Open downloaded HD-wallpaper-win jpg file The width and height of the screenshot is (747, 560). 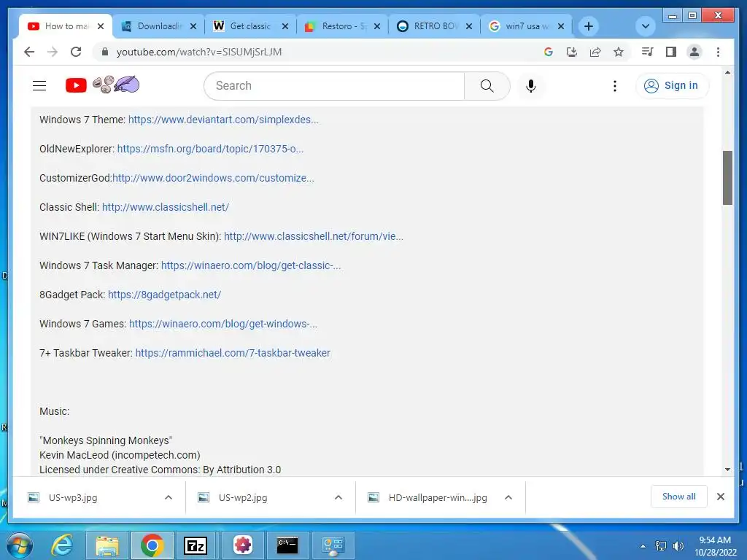click(x=438, y=497)
